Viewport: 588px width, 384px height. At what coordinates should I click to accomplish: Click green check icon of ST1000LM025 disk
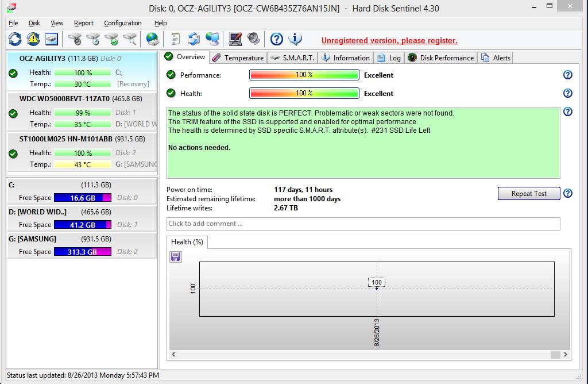click(13, 153)
